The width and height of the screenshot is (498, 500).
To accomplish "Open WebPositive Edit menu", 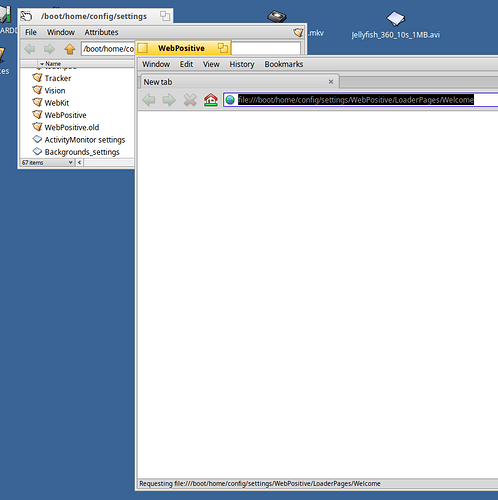I will (186, 64).
